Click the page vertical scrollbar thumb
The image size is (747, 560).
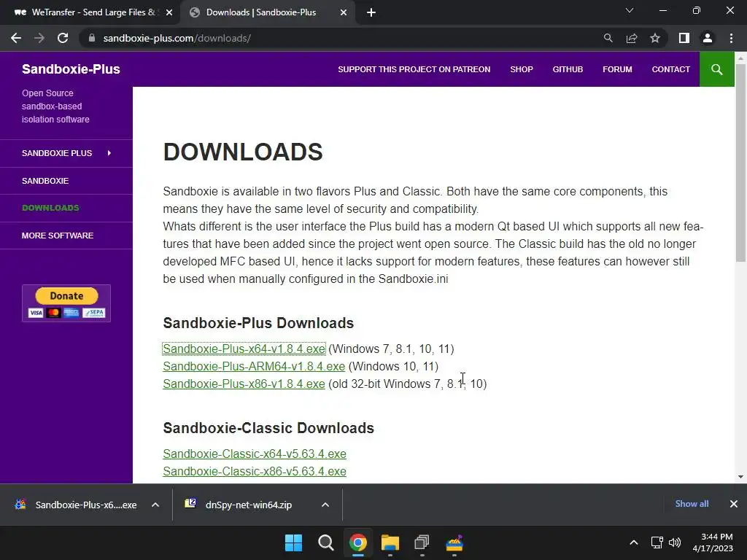pyautogui.click(x=740, y=162)
